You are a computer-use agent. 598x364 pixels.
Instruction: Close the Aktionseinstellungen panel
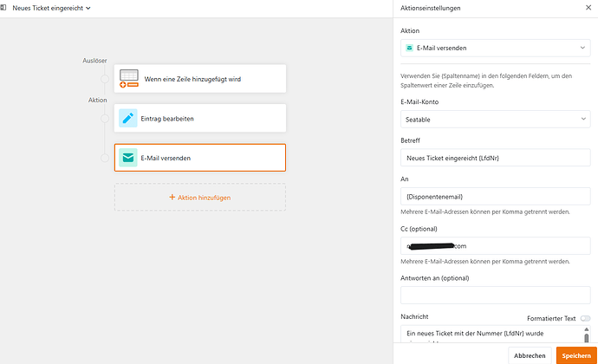pos(588,8)
